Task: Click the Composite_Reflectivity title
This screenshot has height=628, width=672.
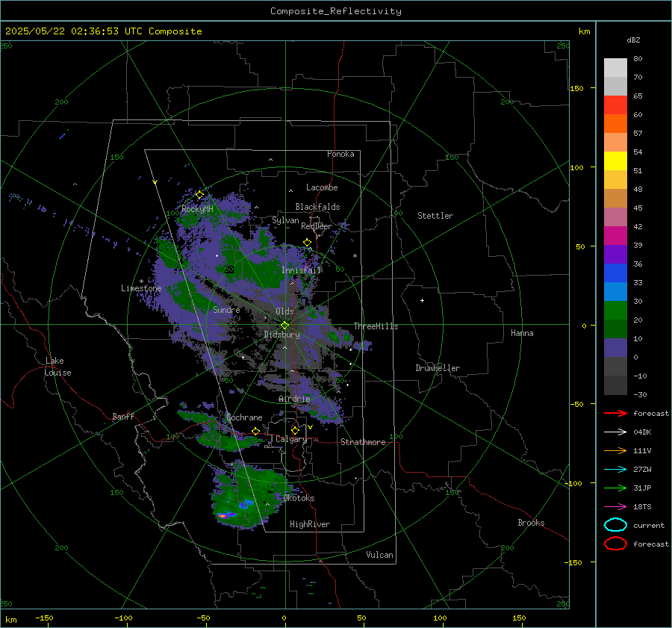Action: pyautogui.click(x=336, y=11)
